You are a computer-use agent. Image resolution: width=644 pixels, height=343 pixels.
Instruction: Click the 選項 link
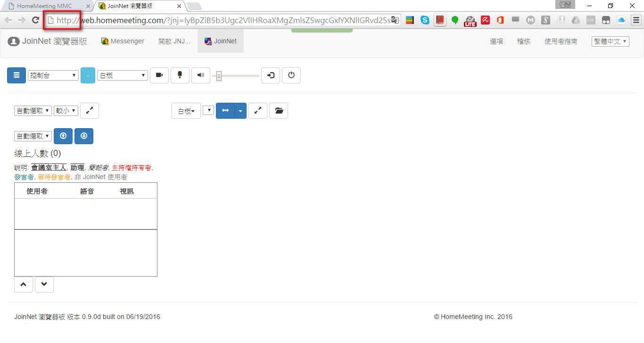click(x=496, y=41)
